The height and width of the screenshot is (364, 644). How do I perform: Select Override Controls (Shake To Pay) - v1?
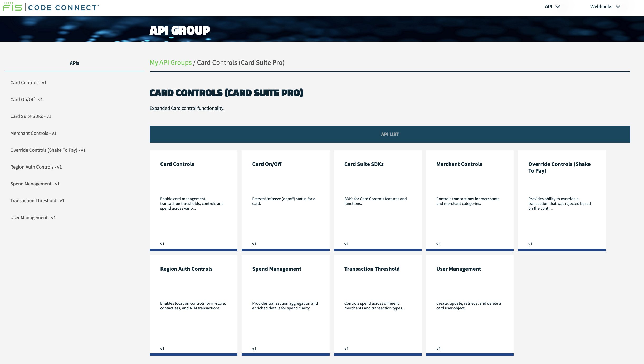48,150
